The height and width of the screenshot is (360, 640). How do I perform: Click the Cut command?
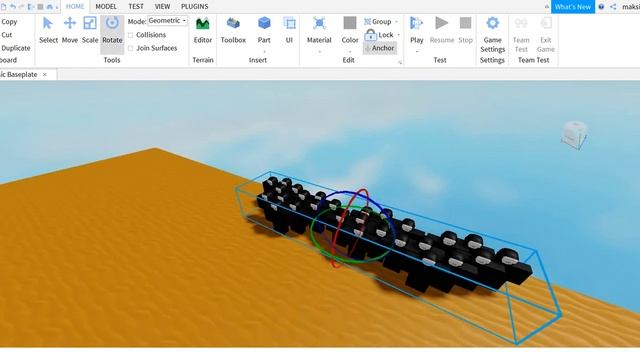(7, 35)
